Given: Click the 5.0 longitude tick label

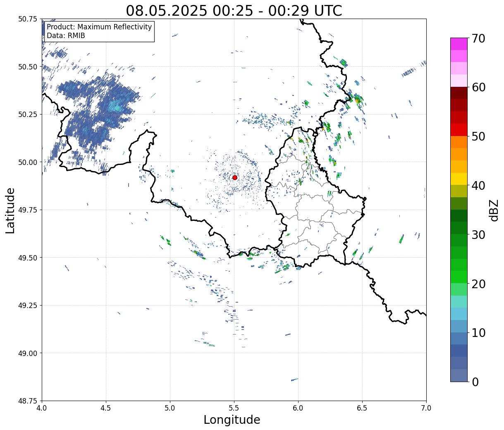Looking at the screenshot, I should coord(170,408).
